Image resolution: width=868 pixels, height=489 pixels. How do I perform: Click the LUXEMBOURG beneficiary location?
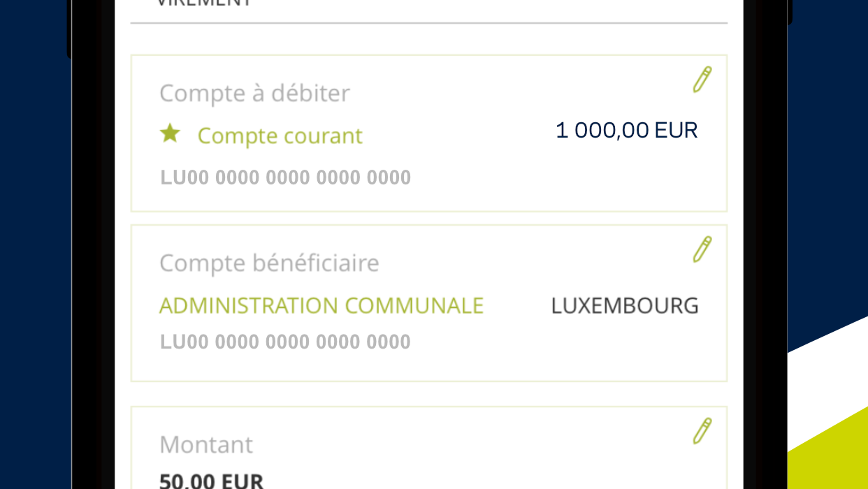(625, 306)
